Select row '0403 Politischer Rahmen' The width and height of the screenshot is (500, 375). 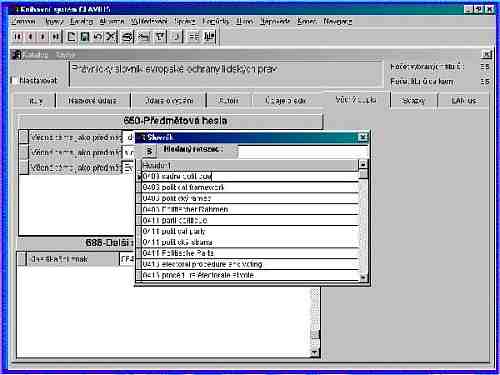click(x=250, y=209)
